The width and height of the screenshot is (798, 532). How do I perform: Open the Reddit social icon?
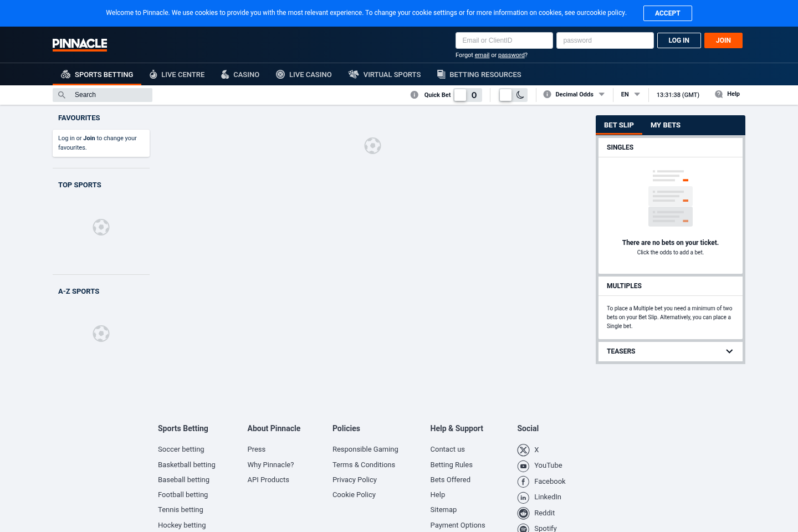pos(523,513)
